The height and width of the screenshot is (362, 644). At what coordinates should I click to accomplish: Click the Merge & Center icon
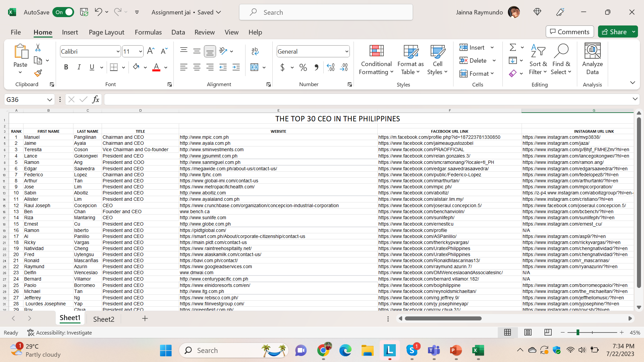tap(255, 67)
